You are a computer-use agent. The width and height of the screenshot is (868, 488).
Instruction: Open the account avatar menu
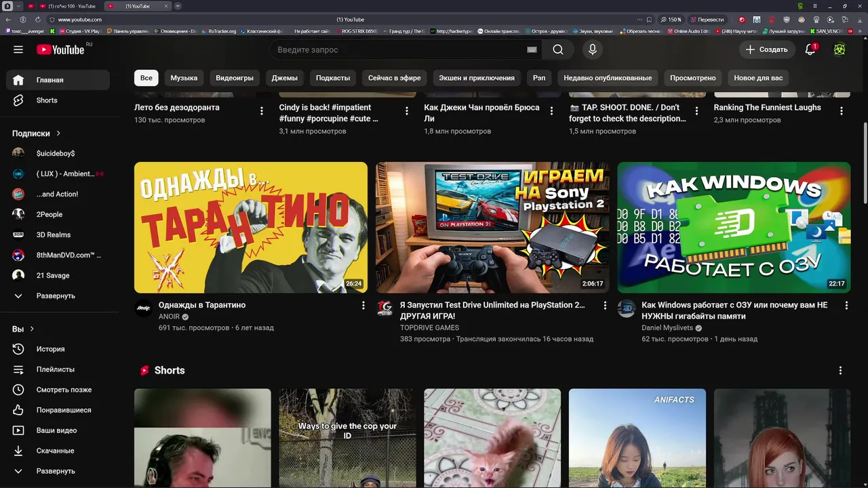click(840, 49)
